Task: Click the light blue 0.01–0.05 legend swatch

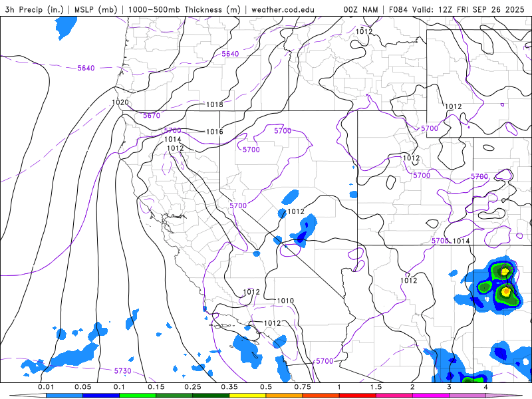Action: pyautogui.click(x=65, y=396)
